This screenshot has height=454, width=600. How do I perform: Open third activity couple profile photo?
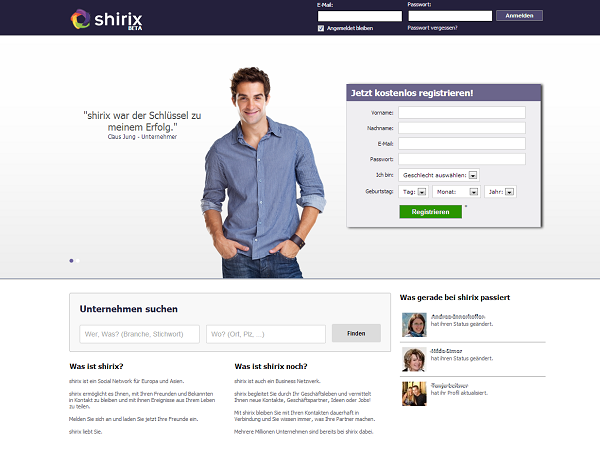(414, 394)
